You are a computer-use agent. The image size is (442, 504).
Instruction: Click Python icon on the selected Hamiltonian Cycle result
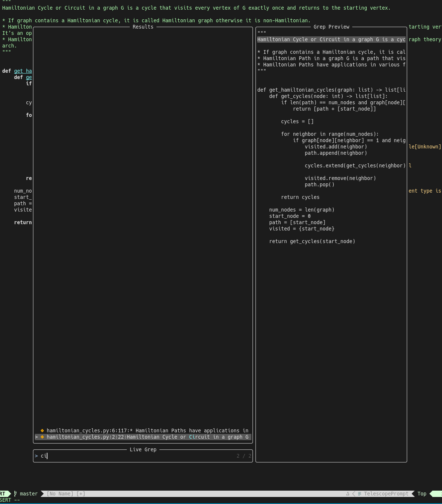pos(42,437)
